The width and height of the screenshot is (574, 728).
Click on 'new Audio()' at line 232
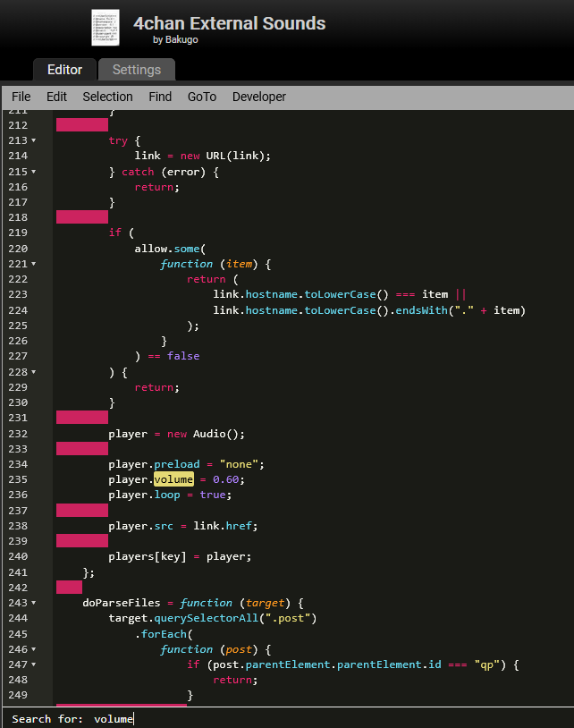point(203,434)
